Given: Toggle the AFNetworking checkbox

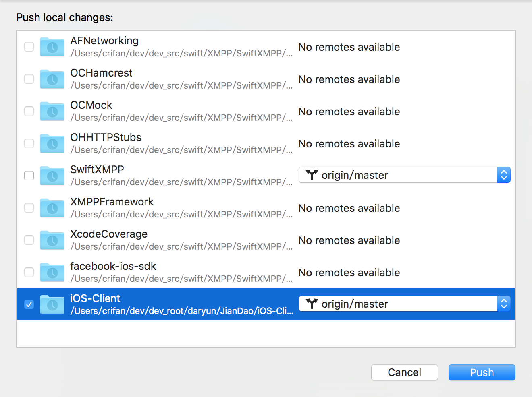Looking at the screenshot, I should 29,47.
